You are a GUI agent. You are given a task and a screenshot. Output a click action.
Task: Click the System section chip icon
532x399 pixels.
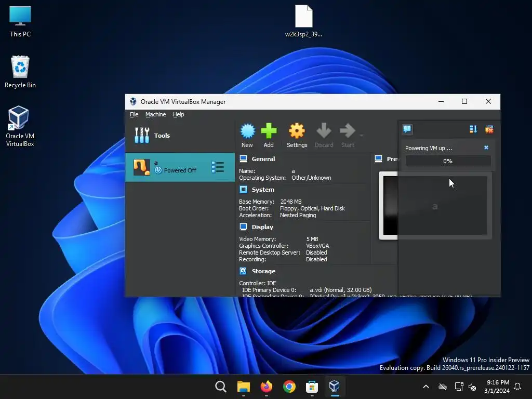(243, 189)
